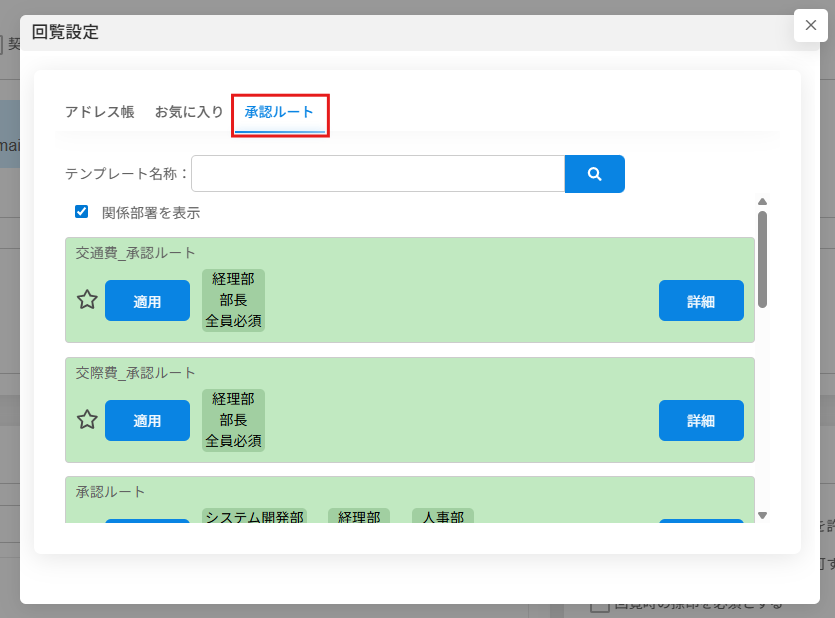Apply the 交通費_承認ルート template
Viewport: 835px width, 618px height.
point(147,301)
